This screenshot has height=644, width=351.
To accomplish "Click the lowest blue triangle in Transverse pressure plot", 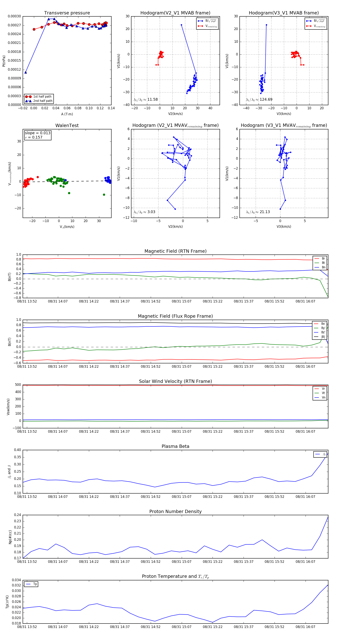I will point(26,72).
